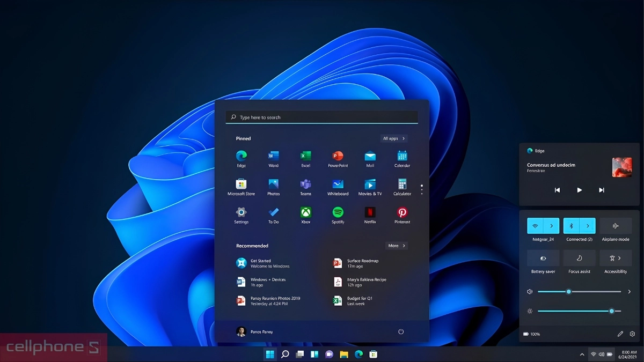644x362 pixels.
Task: Open the Calendar app
Action: [402, 159]
